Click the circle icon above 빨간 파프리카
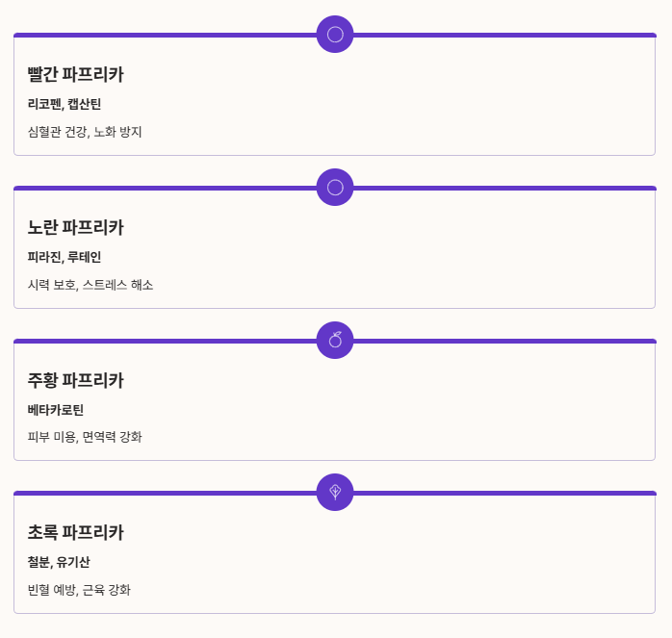 pyautogui.click(x=335, y=35)
